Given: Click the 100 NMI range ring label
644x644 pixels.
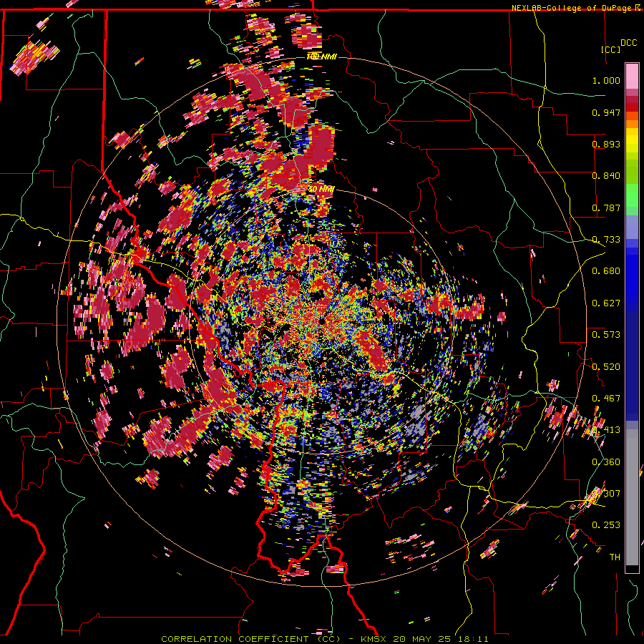Looking at the screenshot, I should 321,57.
